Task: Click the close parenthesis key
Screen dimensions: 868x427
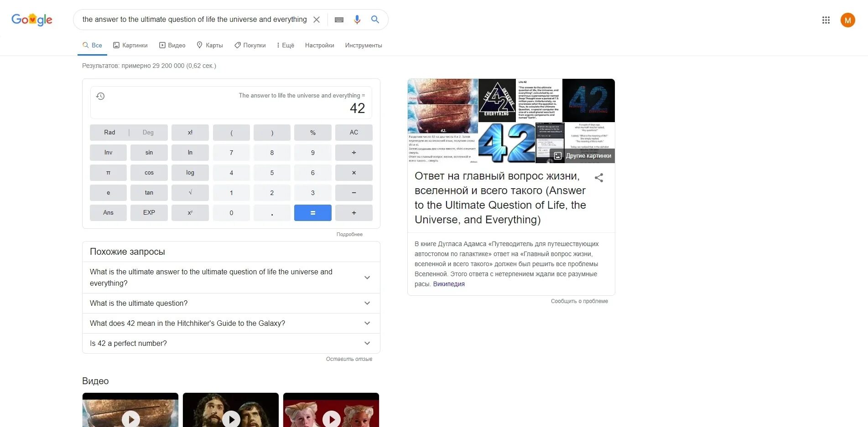Action: click(x=272, y=133)
